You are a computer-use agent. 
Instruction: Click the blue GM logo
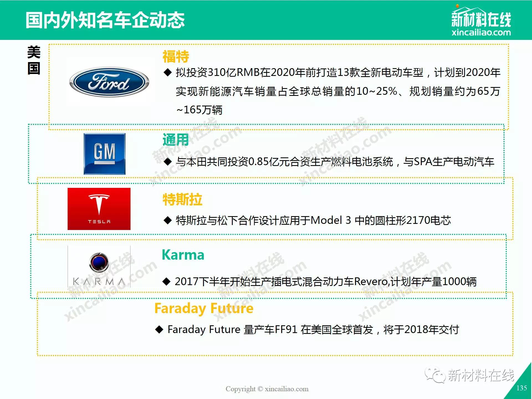[104, 154]
